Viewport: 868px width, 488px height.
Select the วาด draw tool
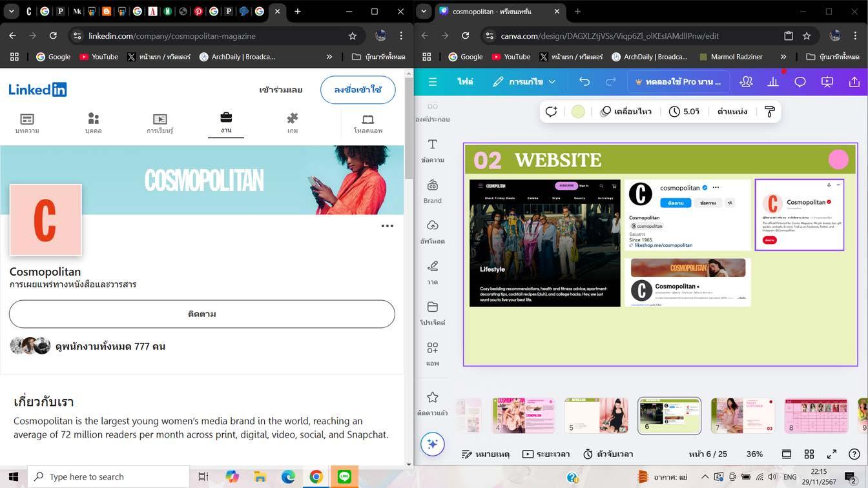coord(433,273)
